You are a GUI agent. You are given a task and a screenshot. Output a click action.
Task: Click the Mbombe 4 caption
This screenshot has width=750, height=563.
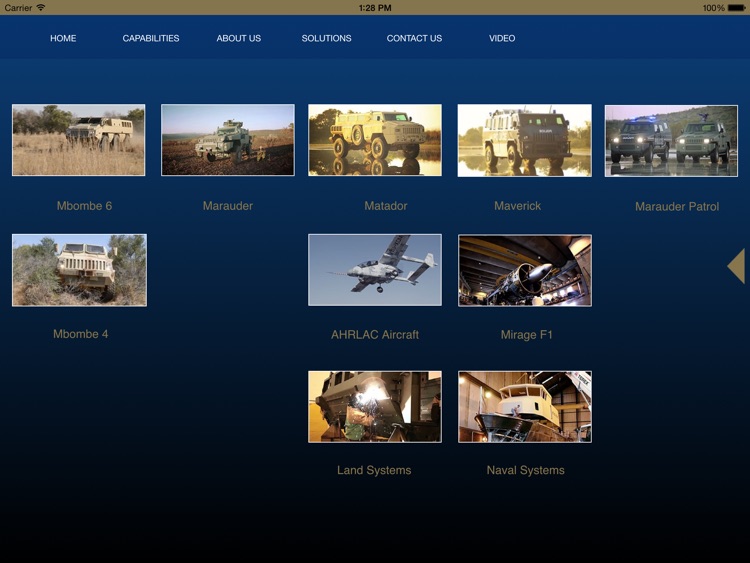[x=80, y=334]
